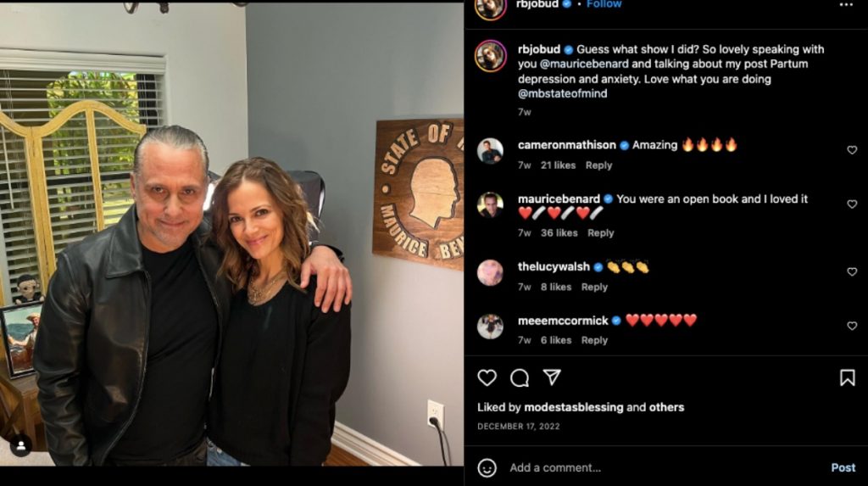
Task: View tagged people icon on photo
Action: (21, 444)
